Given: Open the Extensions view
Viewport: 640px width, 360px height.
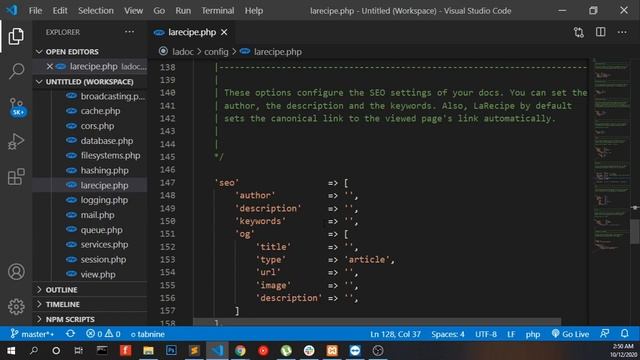Looking at the screenshot, I should [16, 177].
